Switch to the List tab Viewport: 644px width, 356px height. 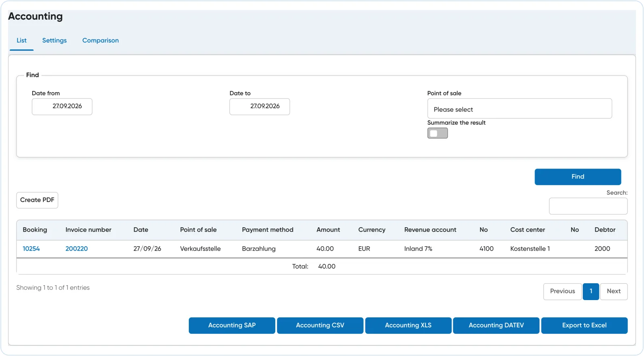click(22, 41)
